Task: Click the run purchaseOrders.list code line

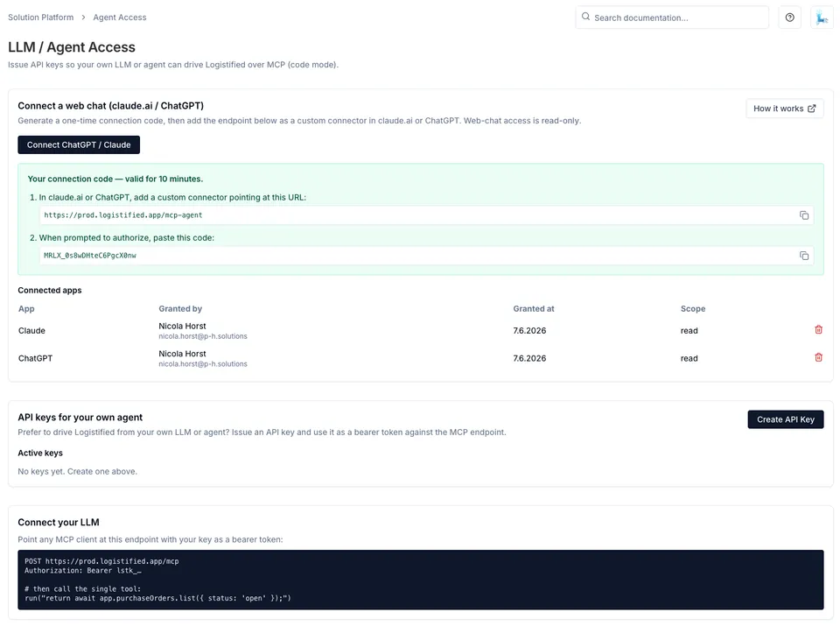Action: click(x=157, y=598)
